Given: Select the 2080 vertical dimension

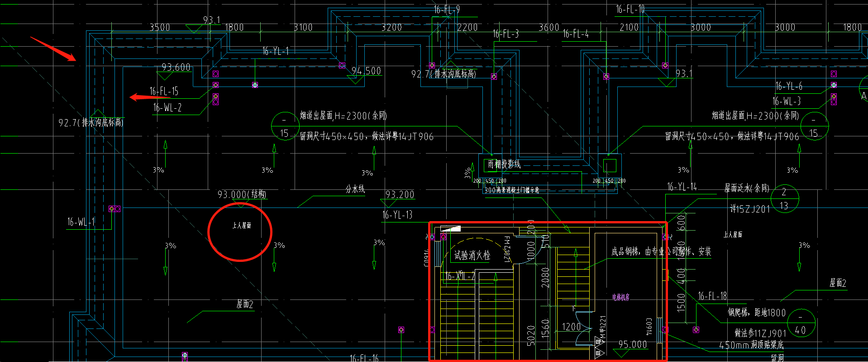Looking at the screenshot, I should [x=545, y=277].
